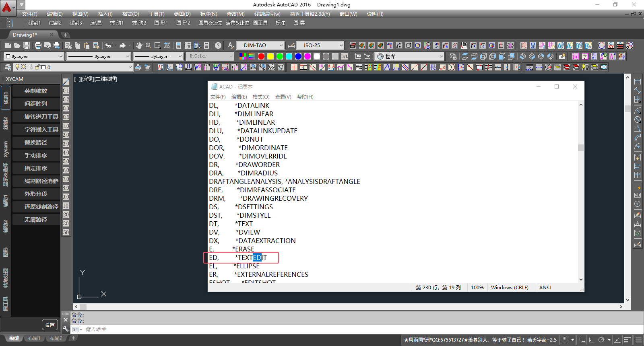Screen dimensions: 644x346
Task: Toggle layer 0 on/off light bulb
Action: [17, 67]
